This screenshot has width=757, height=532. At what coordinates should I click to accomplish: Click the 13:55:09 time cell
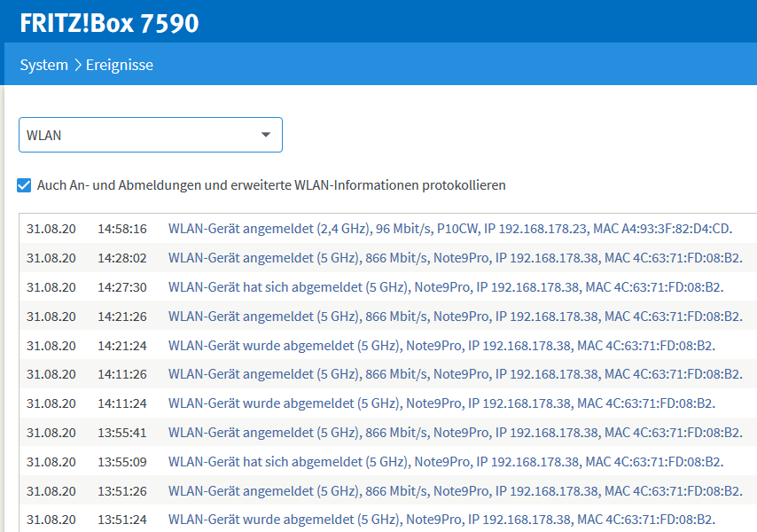122,462
